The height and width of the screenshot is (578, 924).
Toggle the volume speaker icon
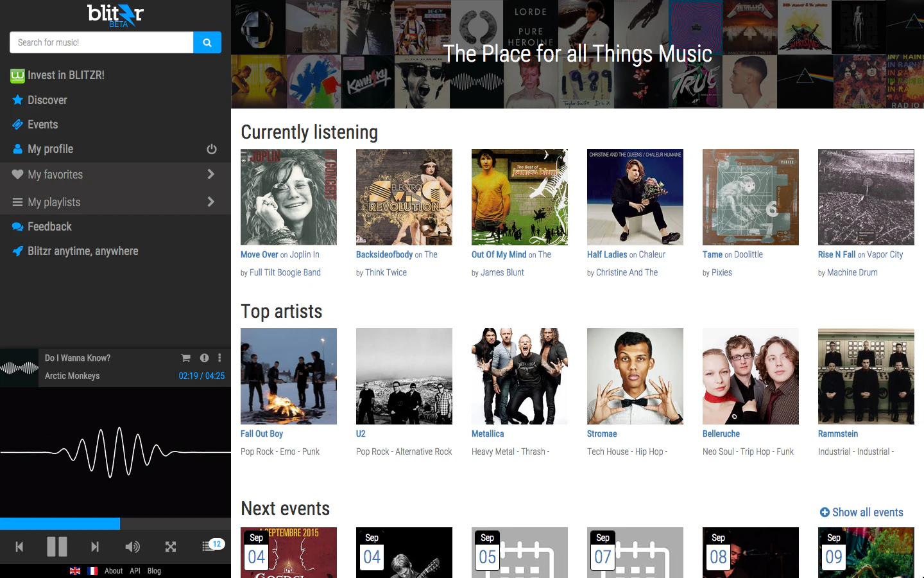[132, 547]
